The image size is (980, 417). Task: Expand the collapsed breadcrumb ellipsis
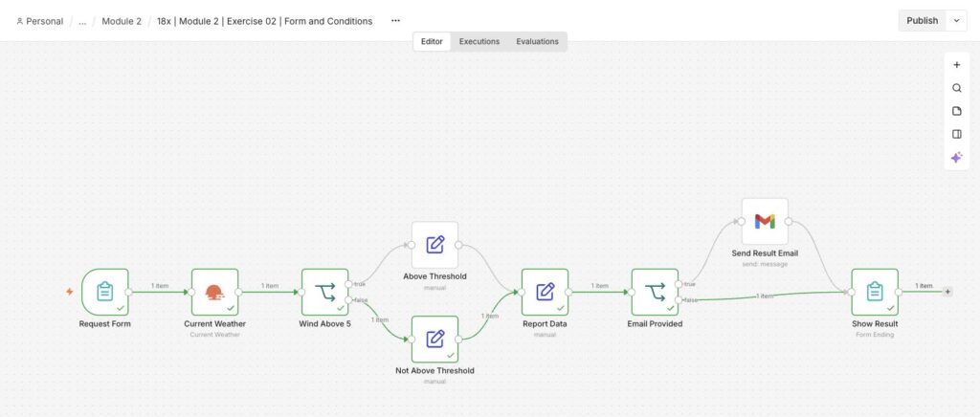click(82, 21)
